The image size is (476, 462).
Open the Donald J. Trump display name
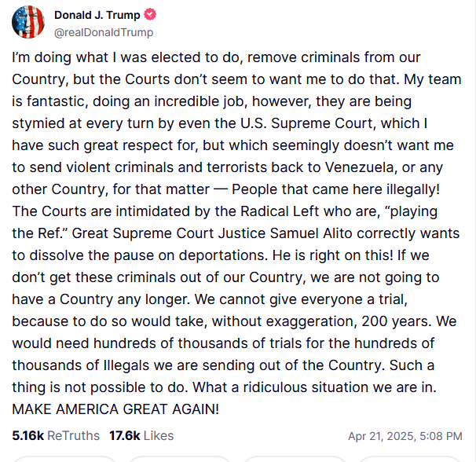point(97,15)
